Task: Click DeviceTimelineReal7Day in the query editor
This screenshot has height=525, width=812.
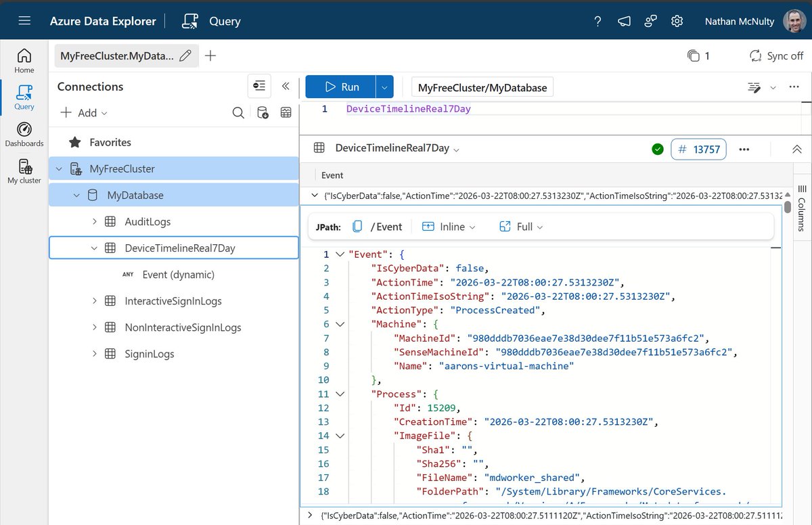Action: [x=408, y=108]
